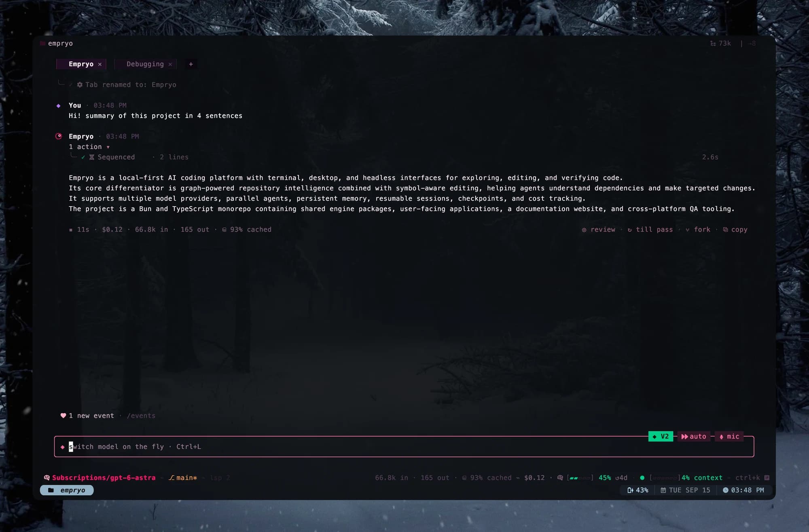Click the brain icon before model name
The width and height of the screenshot is (809, 532).
(47, 478)
